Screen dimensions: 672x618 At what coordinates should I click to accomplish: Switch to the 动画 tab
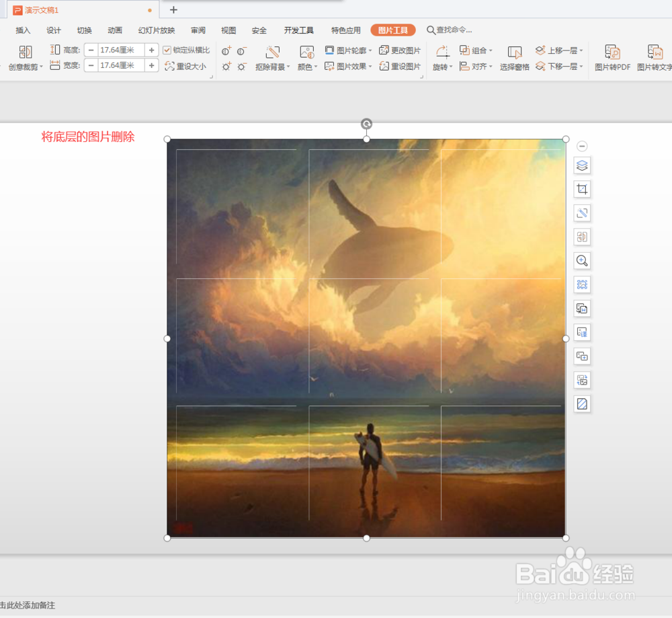tap(115, 30)
